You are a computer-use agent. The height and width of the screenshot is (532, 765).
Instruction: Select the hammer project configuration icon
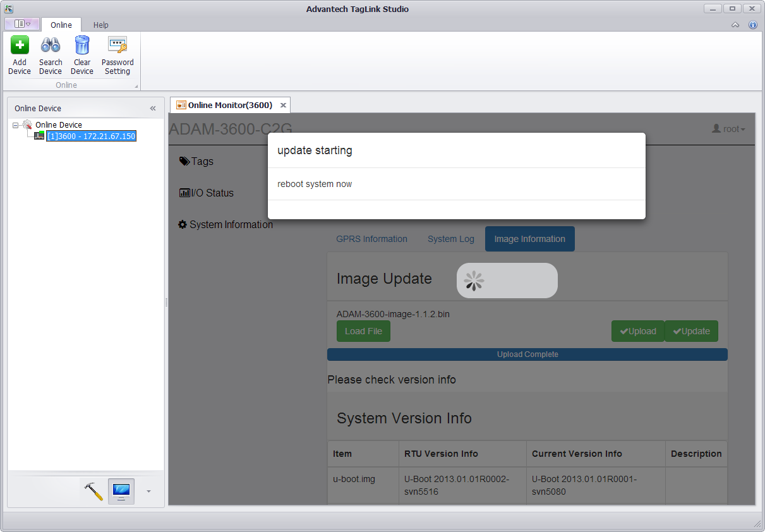tap(93, 491)
